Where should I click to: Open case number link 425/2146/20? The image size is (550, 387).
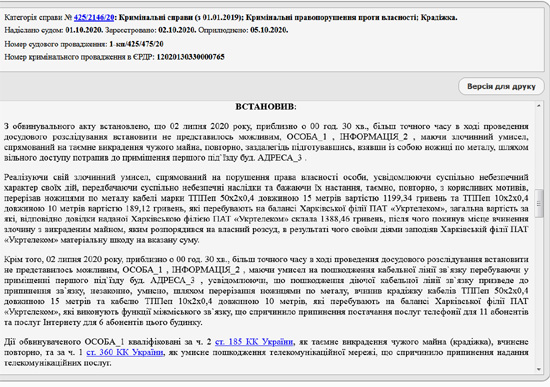[94, 18]
